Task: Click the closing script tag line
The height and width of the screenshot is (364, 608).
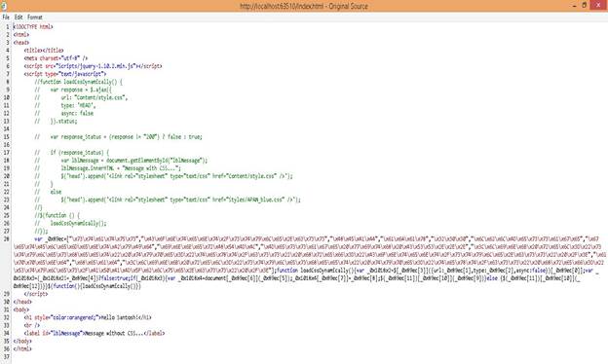Action: pos(36,294)
